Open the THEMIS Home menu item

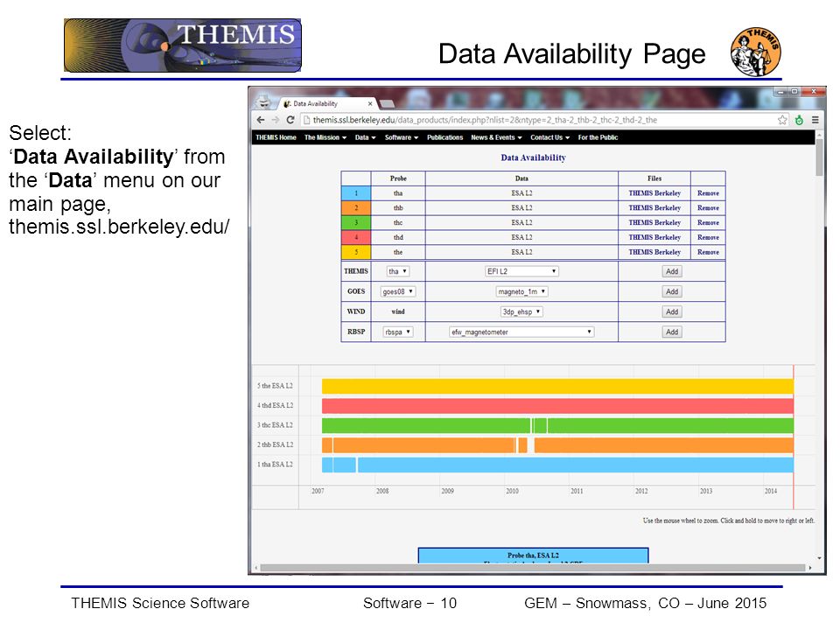point(276,137)
